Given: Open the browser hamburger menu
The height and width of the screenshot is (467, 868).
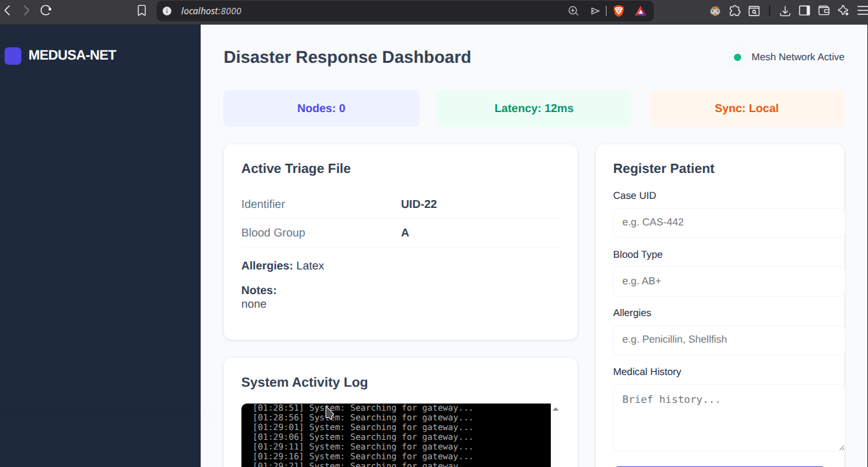Looking at the screenshot, I should pos(862,10).
